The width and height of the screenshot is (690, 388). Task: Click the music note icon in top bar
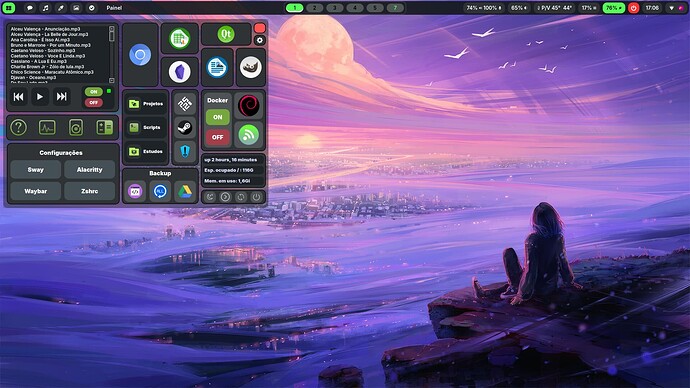(x=45, y=8)
